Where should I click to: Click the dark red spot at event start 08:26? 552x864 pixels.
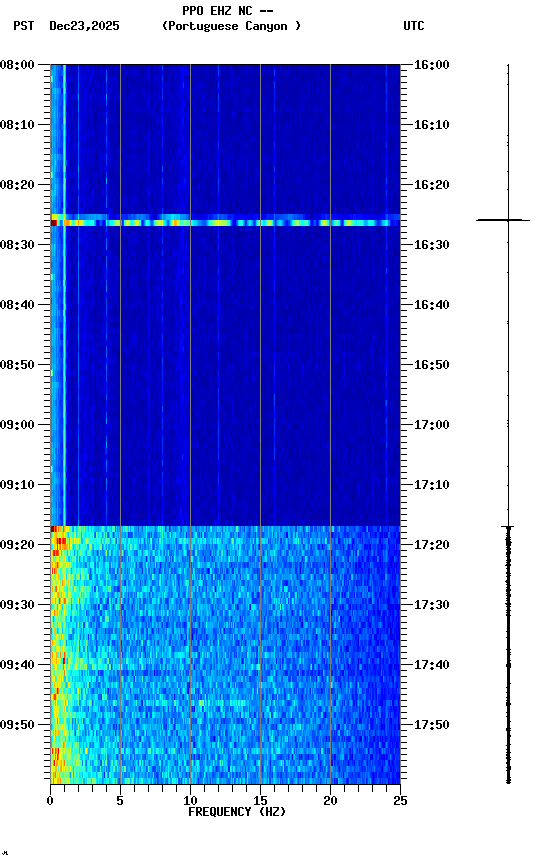(x=54, y=223)
